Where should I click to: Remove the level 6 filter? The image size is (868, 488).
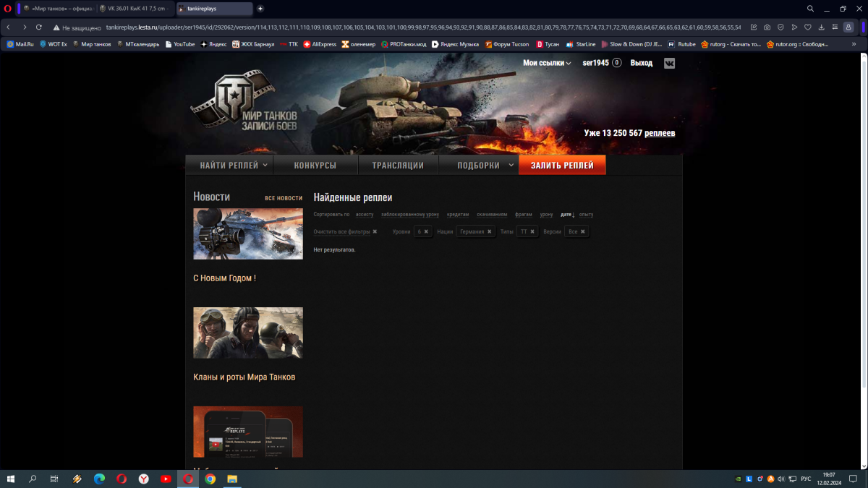coord(426,231)
